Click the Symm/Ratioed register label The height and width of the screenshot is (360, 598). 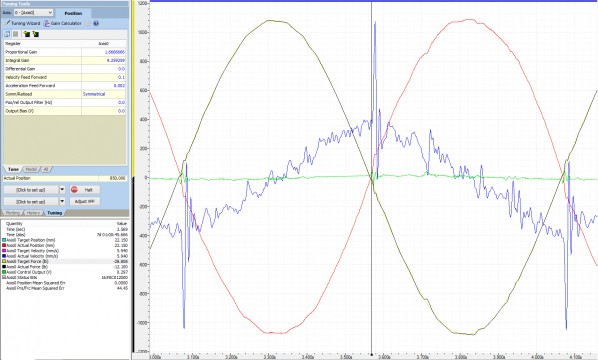19,94
